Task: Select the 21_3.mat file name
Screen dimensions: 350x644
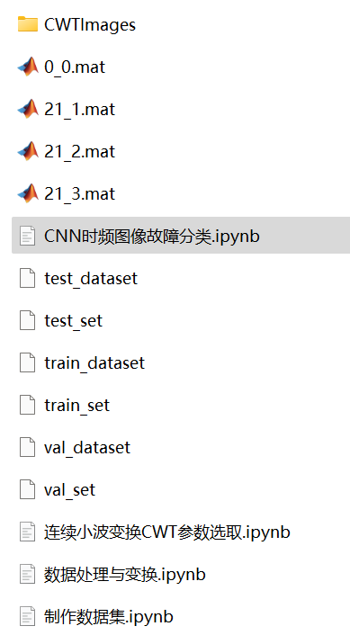Action: (x=80, y=194)
